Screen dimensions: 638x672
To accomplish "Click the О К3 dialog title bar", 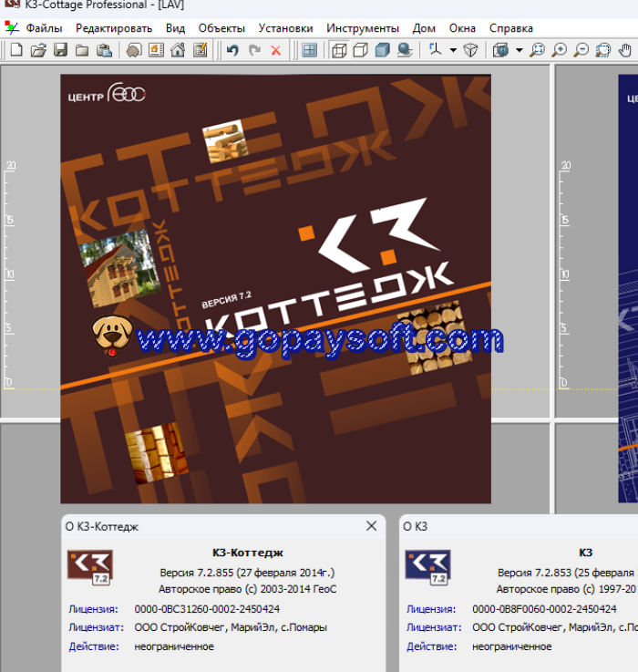I will point(519,526).
